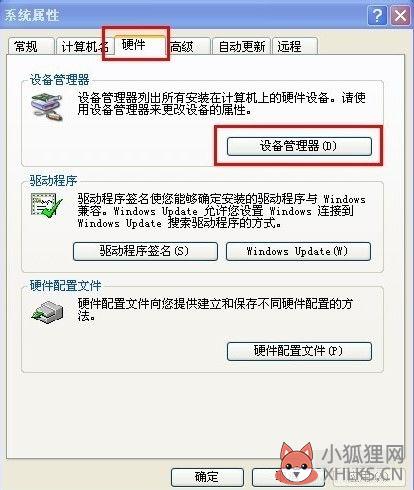
Task: Open 设备管理器(D) button
Action: pos(299,146)
